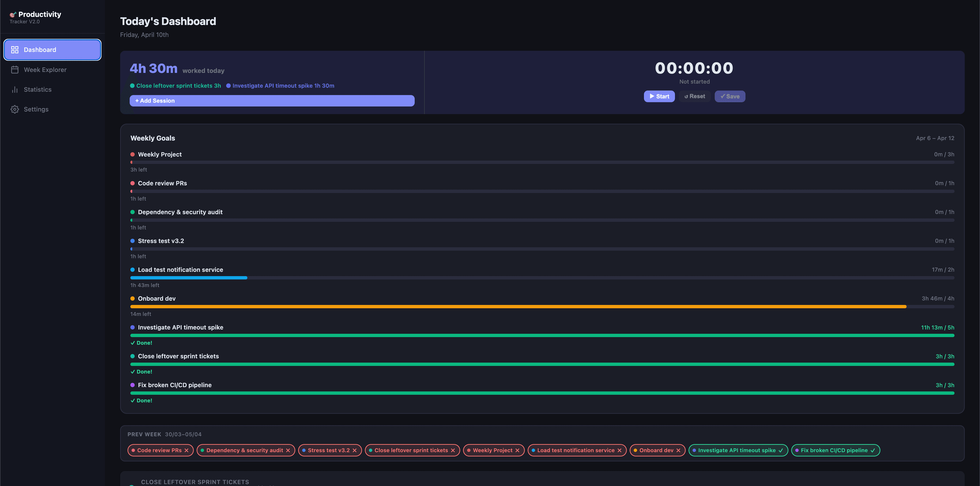The height and width of the screenshot is (486, 980).
Task: Click the 00:00:00 timer display
Action: pyautogui.click(x=694, y=68)
